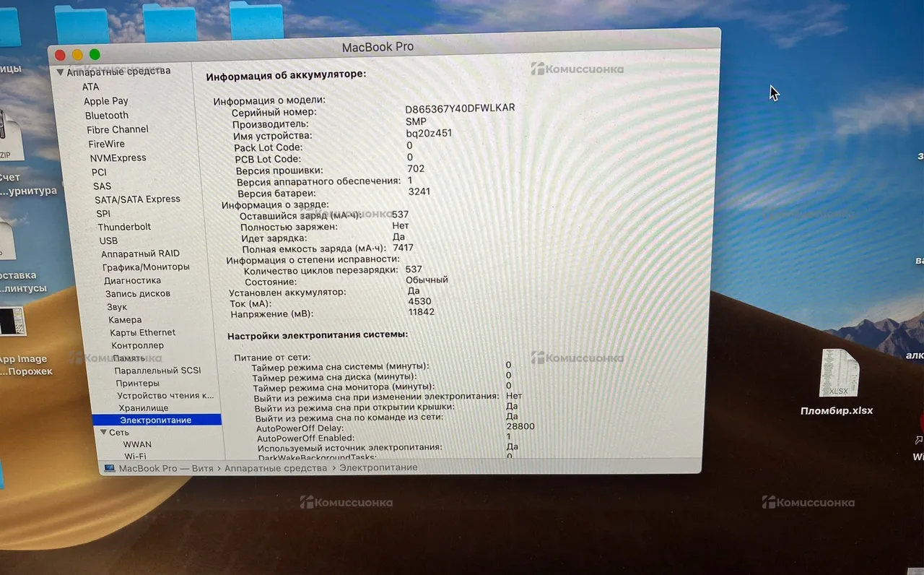924x575 pixels.
Task: Click Аппаратные средства in path bar
Action: coord(276,468)
